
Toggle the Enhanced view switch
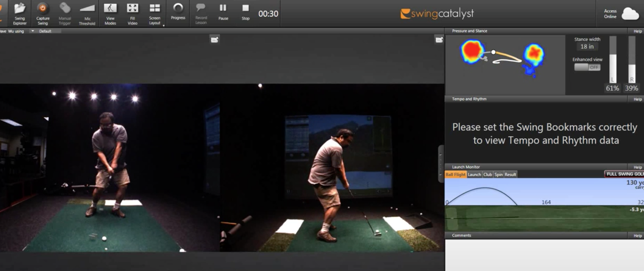click(x=587, y=67)
